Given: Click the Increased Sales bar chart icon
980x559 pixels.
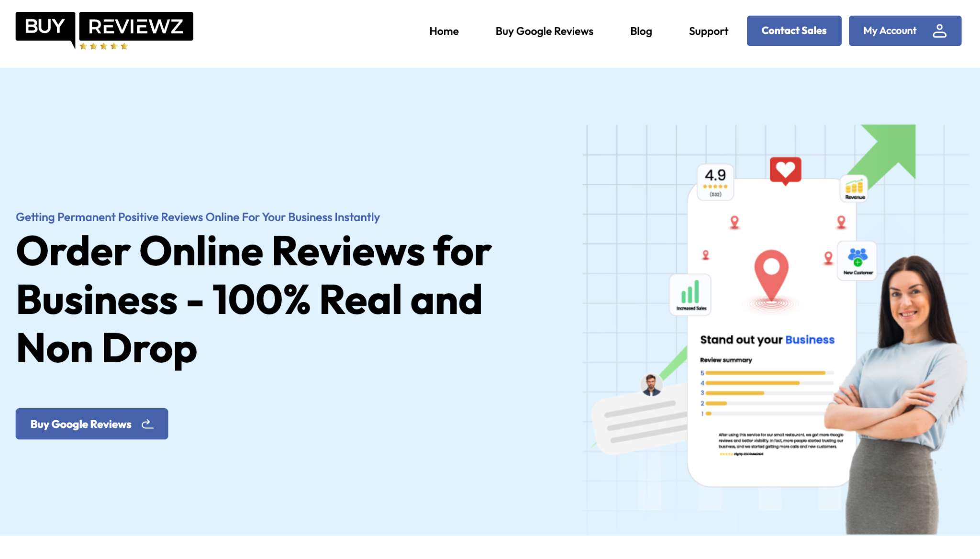Looking at the screenshot, I should click(x=690, y=295).
